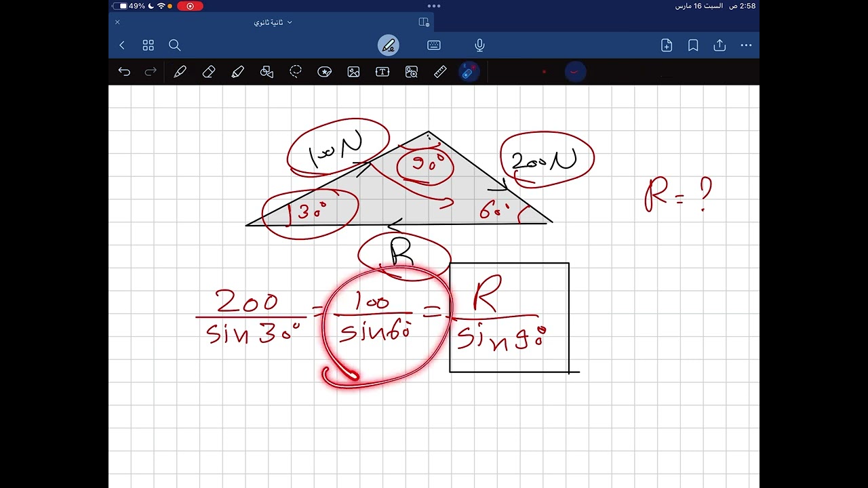This screenshot has width=868, height=488.
Task: Open the split view tab icon
Action: (425, 22)
